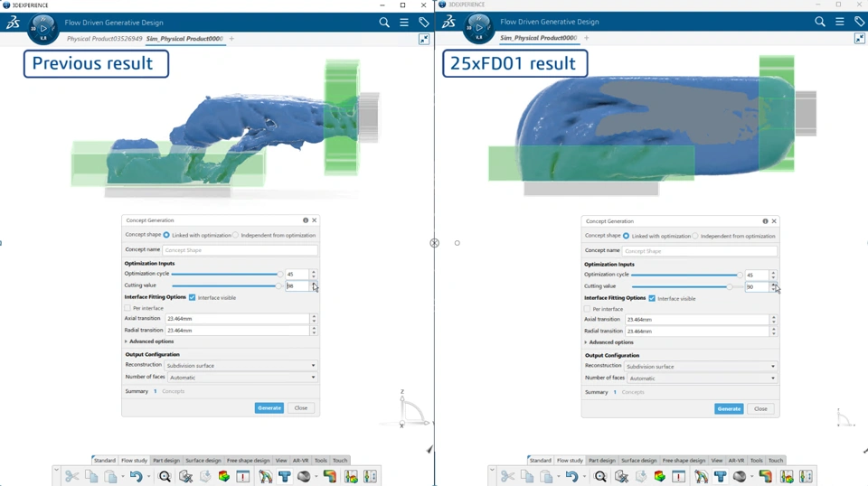Select the blue T-pipe icon in right toolbar
868x486 pixels.
click(721, 476)
